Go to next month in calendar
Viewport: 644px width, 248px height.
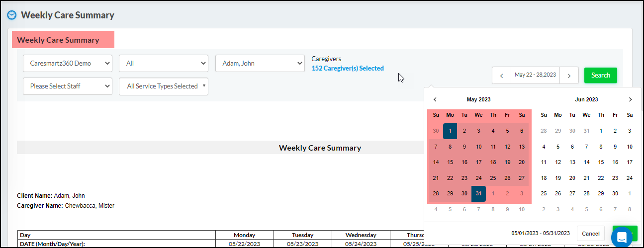click(x=630, y=99)
